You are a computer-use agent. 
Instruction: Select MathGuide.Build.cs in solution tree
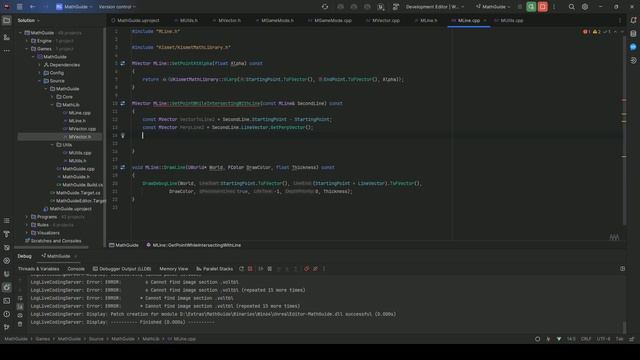point(82,185)
